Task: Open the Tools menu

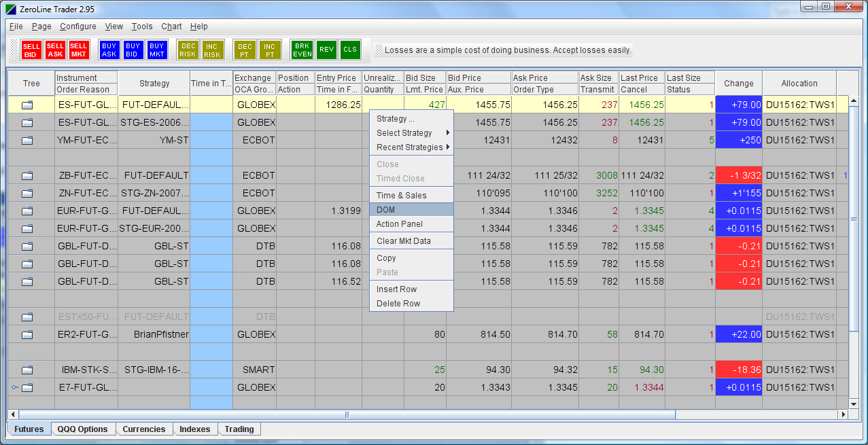Action: pyautogui.click(x=142, y=26)
